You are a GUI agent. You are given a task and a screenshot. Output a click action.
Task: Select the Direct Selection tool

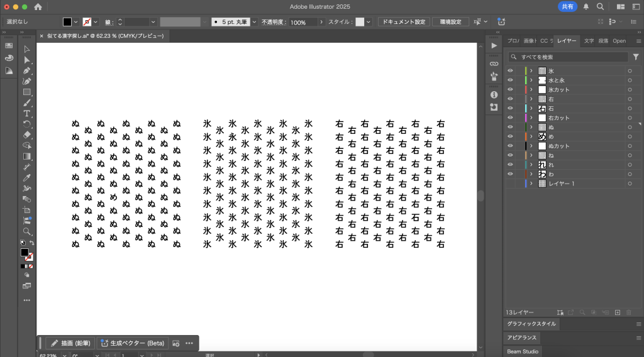pos(26,60)
